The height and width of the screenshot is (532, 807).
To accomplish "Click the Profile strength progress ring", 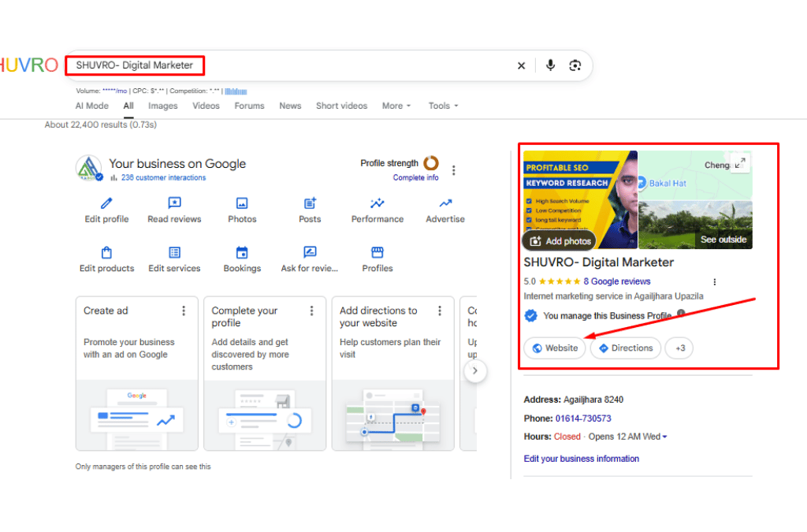I will (x=431, y=163).
